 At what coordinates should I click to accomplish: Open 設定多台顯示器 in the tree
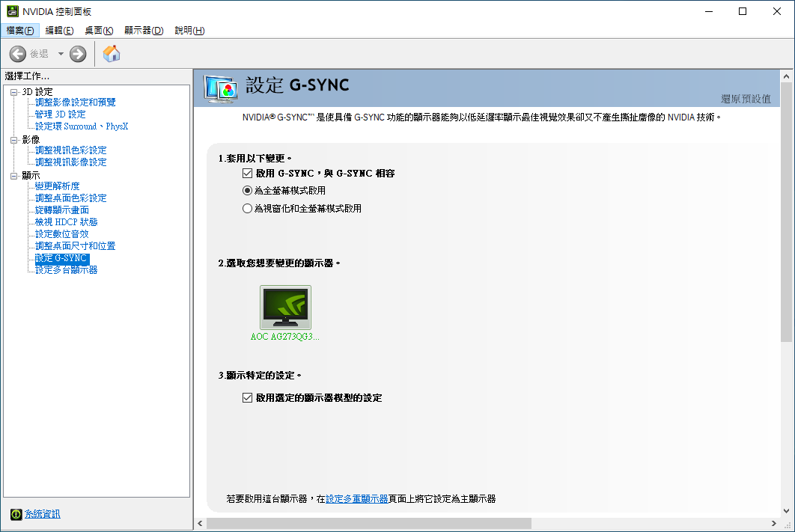(67, 270)
